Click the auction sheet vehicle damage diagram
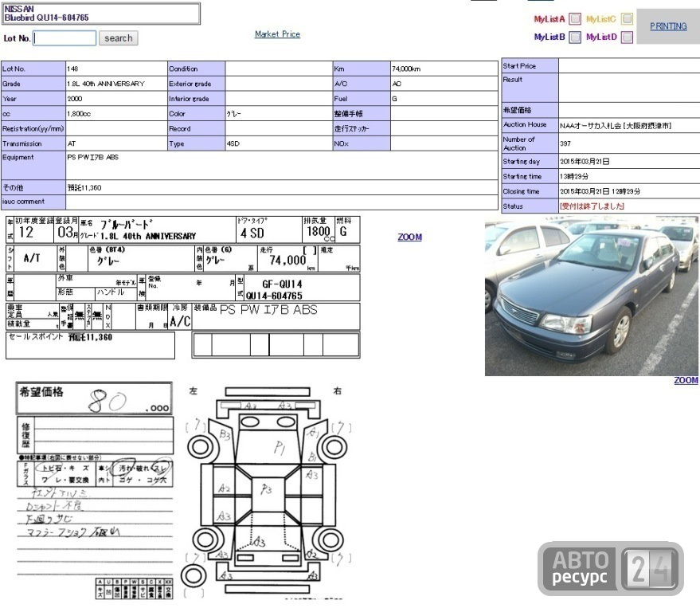700x612 pixels. [268, 492]
